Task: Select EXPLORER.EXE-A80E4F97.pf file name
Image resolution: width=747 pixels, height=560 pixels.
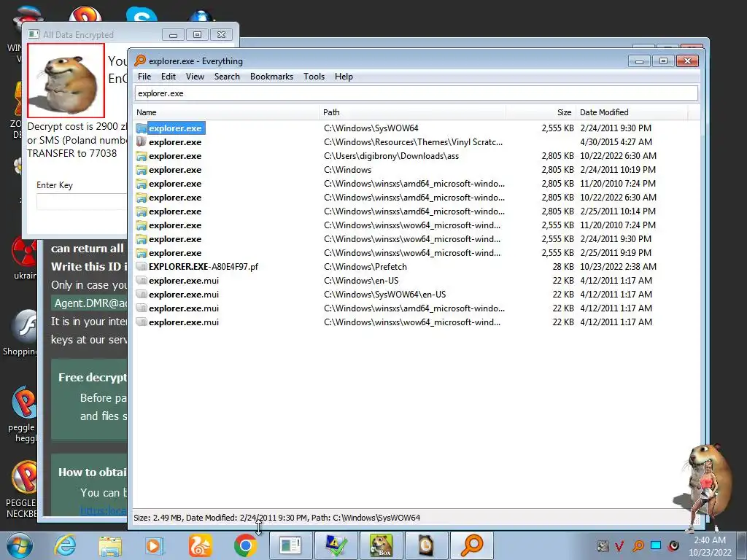Action: (204, 267)
